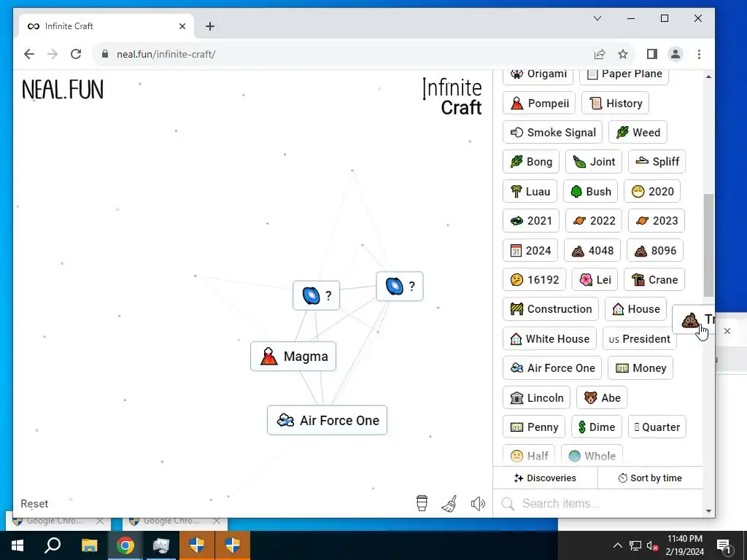Click the Pompeii item in sidebar
This screenshot has width=747, height=560.
pos(539,103)
